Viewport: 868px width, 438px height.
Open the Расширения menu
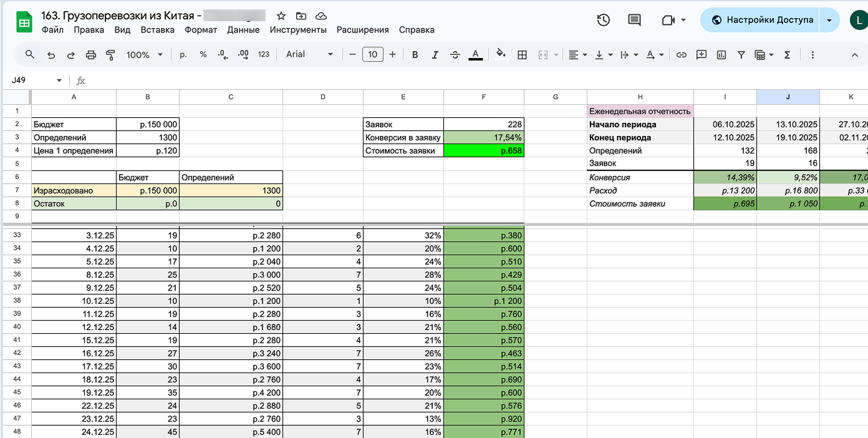click(362, 30)
